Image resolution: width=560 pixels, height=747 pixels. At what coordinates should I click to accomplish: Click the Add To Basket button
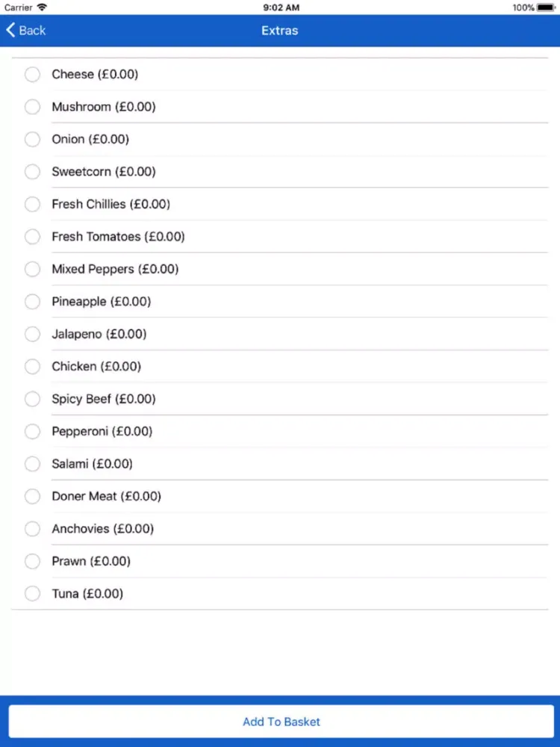[x=281, y=722]
